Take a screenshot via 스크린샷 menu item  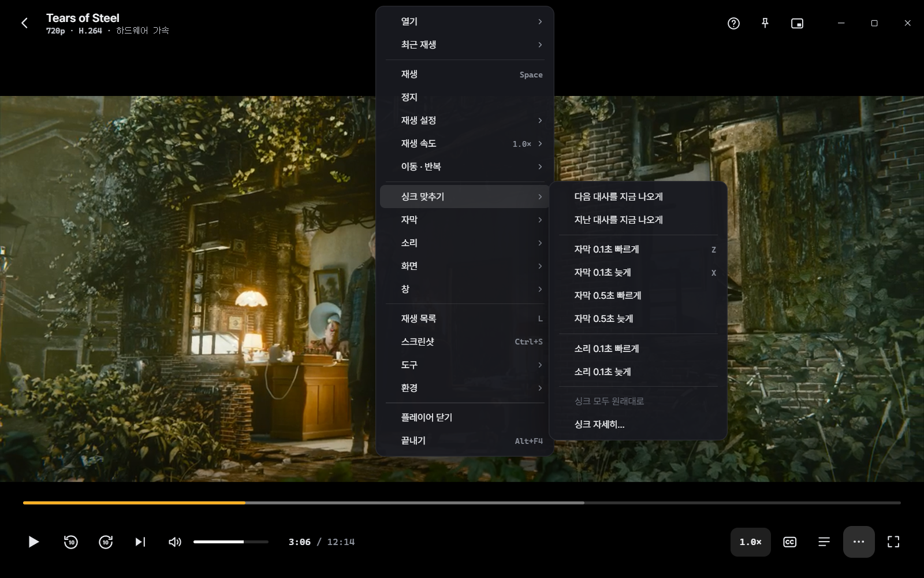point(465,342)
